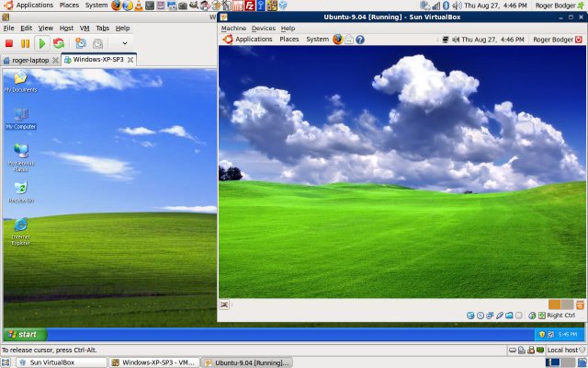Open the Edit menu in VMware window
Image resolution: width=588 pixels, height=368 pixels.
(27, 29)
